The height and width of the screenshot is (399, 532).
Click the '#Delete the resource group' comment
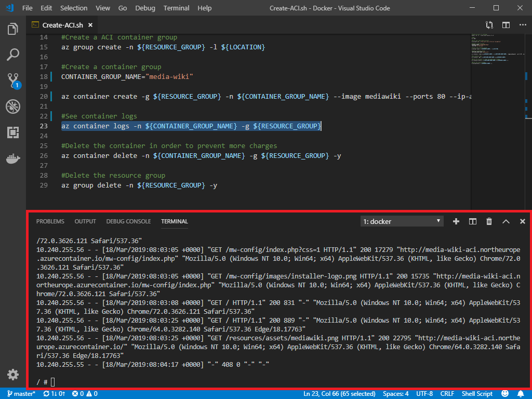113,176
